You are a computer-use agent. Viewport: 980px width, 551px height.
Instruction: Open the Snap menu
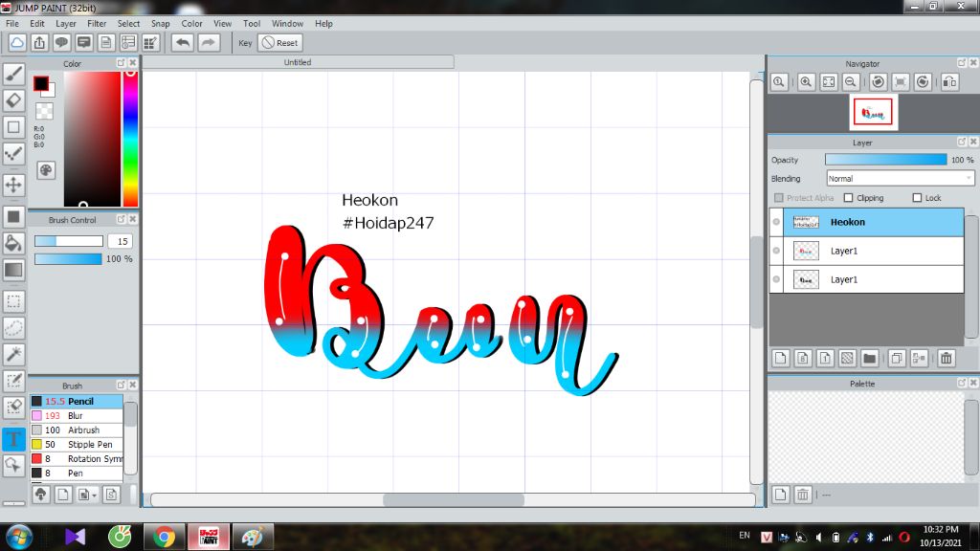click(x=161, y=23)
